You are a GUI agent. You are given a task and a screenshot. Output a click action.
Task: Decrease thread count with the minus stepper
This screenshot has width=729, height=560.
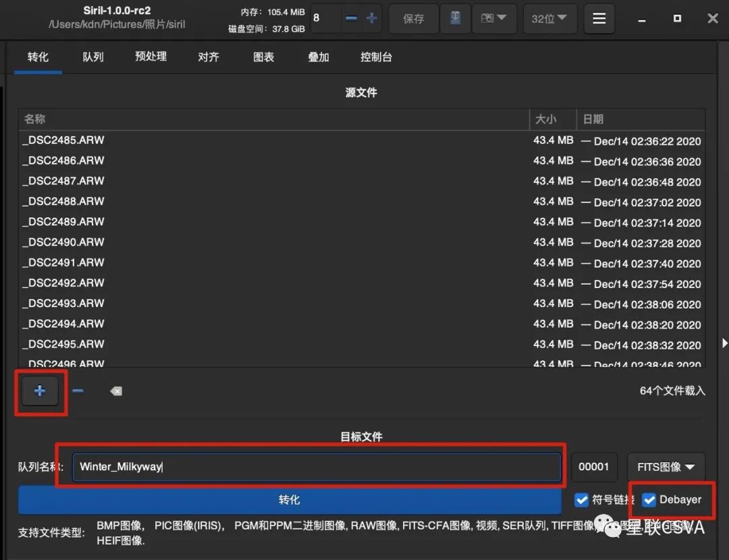[x=351, y=19]
